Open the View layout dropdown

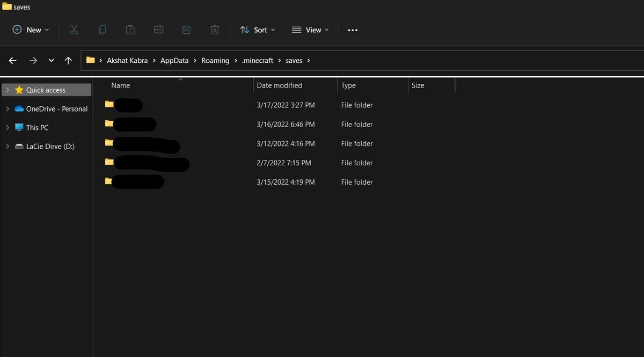click(x=310, y=30)
